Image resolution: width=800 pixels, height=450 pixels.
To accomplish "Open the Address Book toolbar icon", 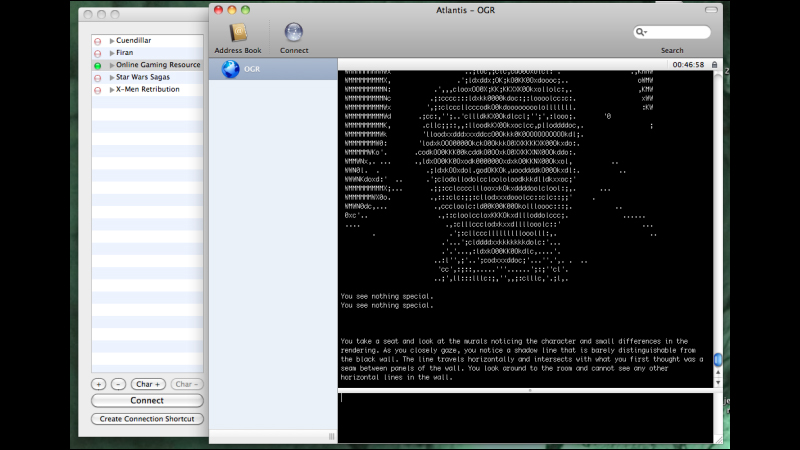I will (238, 33).
